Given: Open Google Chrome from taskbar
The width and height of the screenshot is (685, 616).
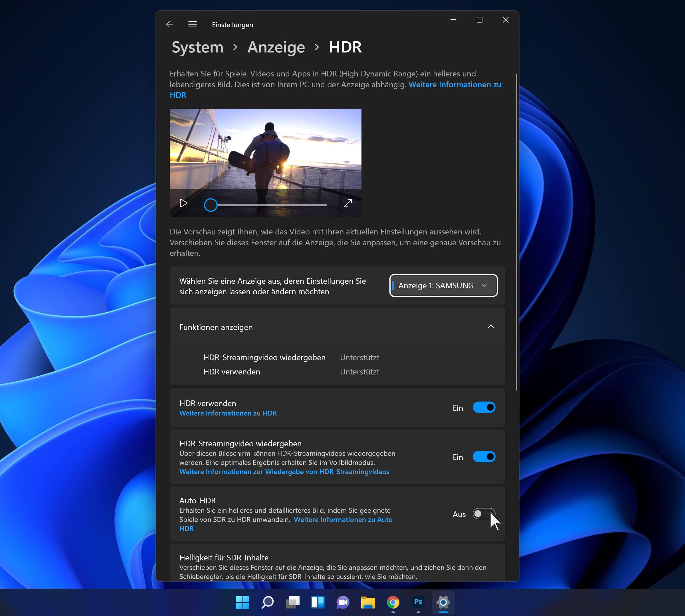Looking at the screenshot, I should click(x=393, y=602).
